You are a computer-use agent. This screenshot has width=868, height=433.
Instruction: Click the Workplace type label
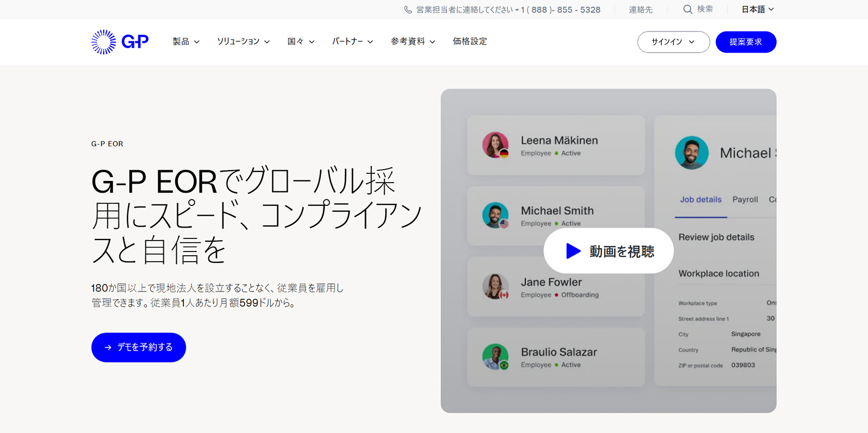coord(697,303)
